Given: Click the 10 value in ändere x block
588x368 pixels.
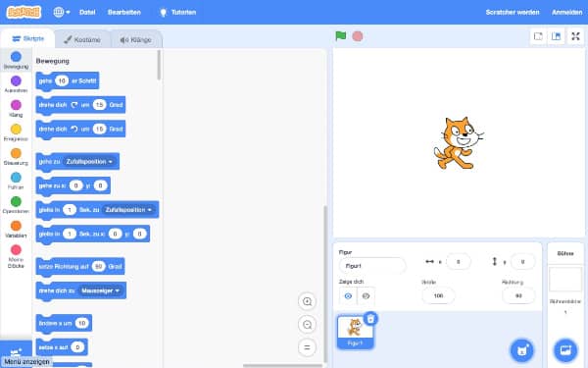Looking at the screenshot, I should coord(81,323).
